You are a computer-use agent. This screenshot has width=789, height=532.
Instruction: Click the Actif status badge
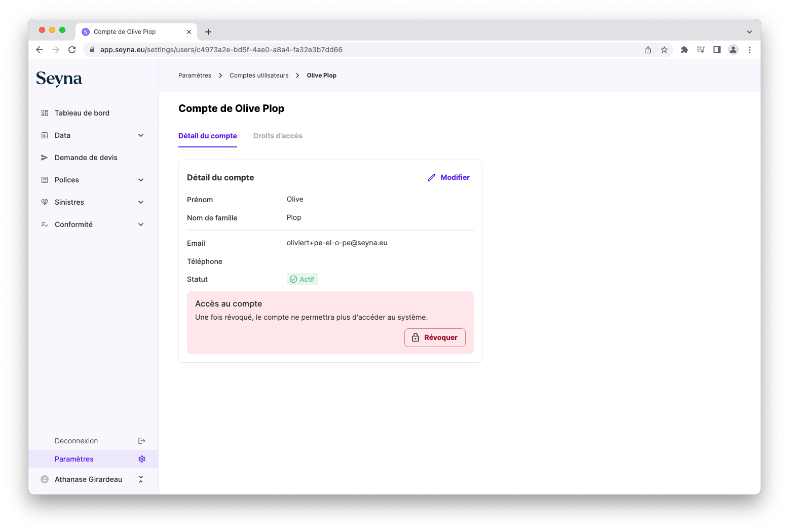(303, 279)
